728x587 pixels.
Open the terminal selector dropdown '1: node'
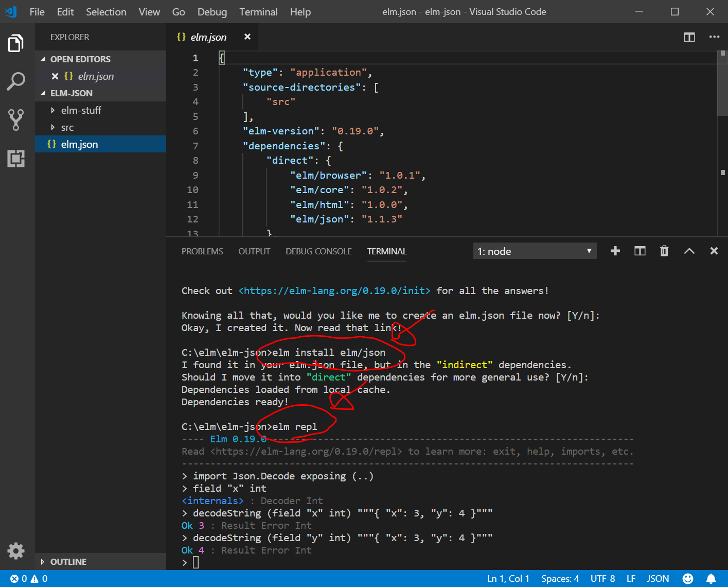tap(535, 251)
